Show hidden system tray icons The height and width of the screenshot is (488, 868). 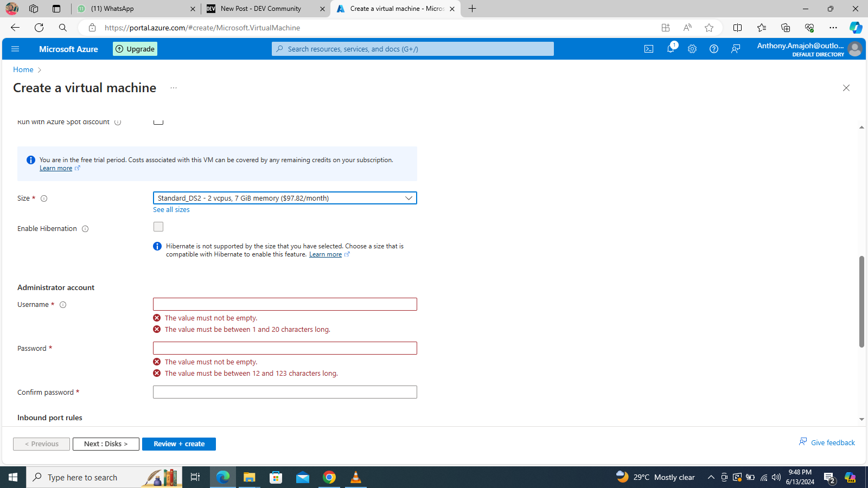pyautogui.click(x=711, y=477)
